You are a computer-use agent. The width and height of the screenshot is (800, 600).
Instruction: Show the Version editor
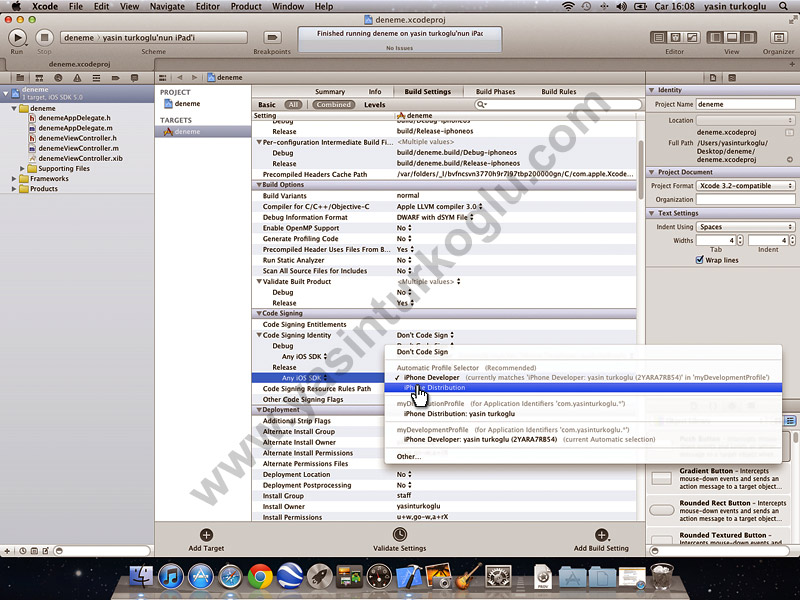pos(692,37)
